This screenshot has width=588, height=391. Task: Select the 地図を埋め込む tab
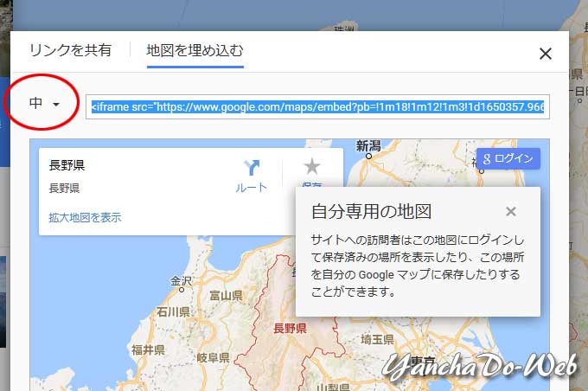(x=195, y=50)
